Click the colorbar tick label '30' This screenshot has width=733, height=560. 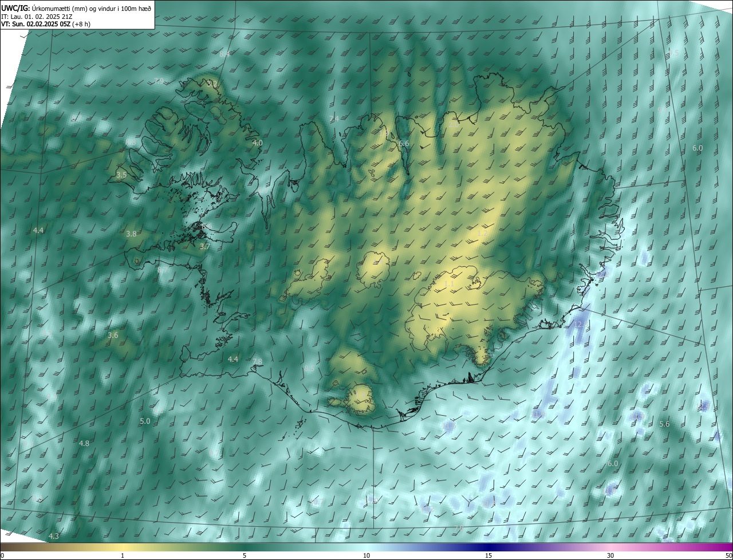[x=610, y=555]
